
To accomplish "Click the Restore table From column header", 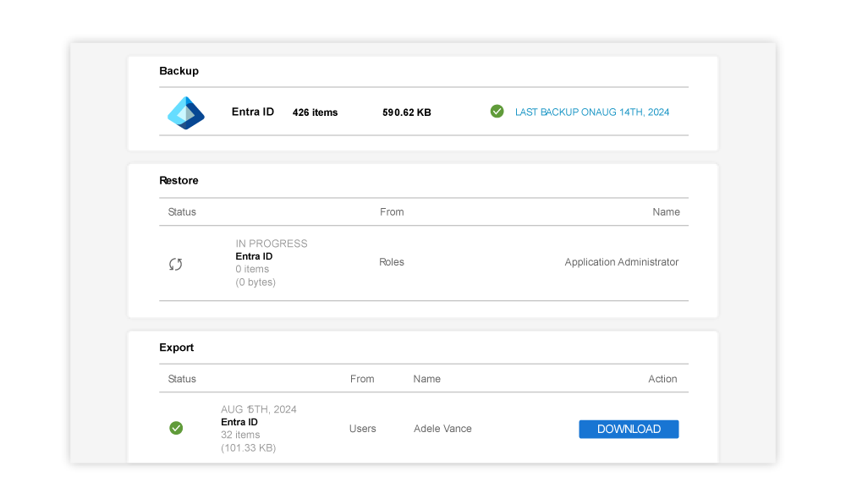I will (x=392, y=212).
